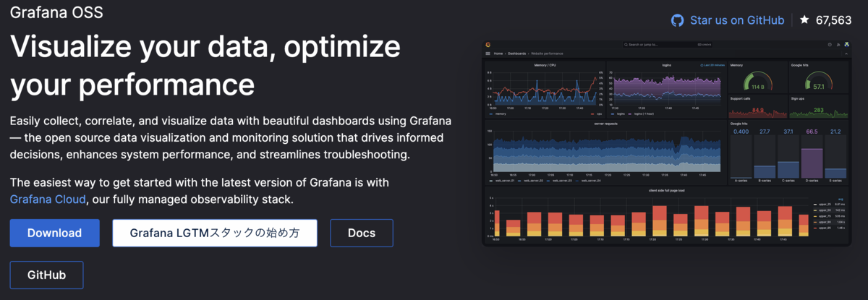Image resolution: width=868 pixels, height=300 pixels.
Task: Collapse top bar chevron in dashboard preview
Action: pyautogui.click(x=847, y=53)
